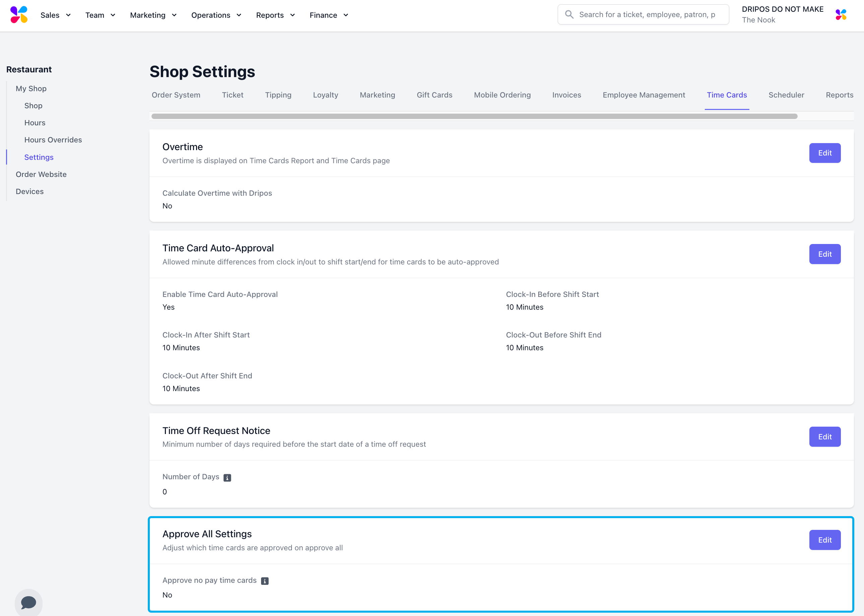Expand the Reports menu in top navigation
Image resolution: width=864 pixels, height=616 pixels.
point(275,15)
